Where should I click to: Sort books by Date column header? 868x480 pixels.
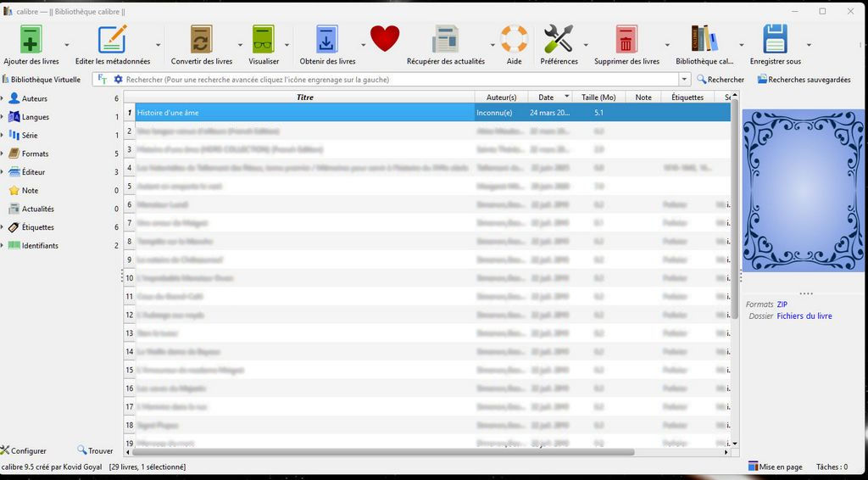[x=546, y=98]
